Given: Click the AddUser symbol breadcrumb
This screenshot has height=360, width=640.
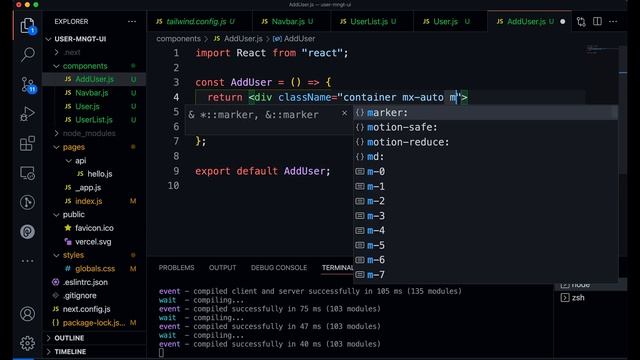Looking at the screenshot, I should [294, 39].
